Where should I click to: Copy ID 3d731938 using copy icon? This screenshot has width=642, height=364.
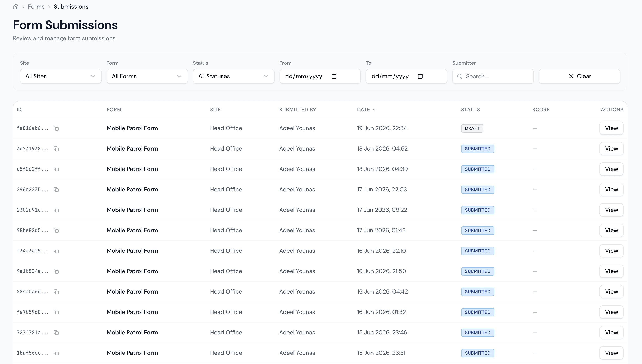pyautogui.click(x=56, y=149)
